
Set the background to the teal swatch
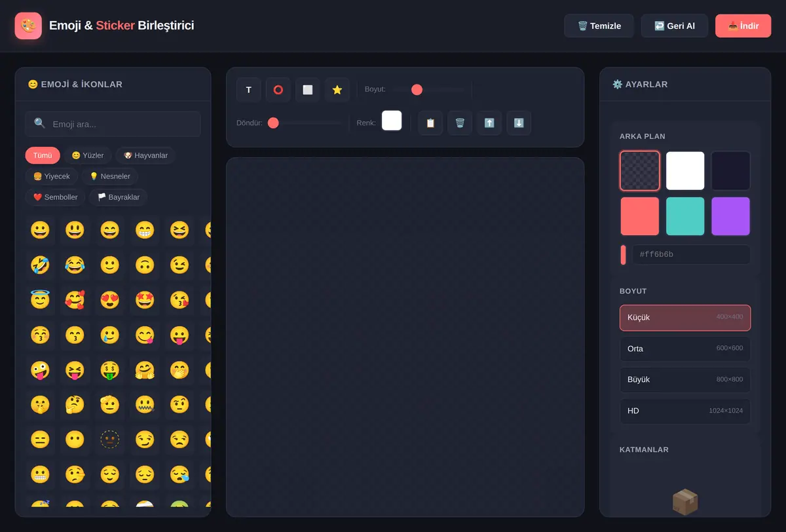pos(685,216)
